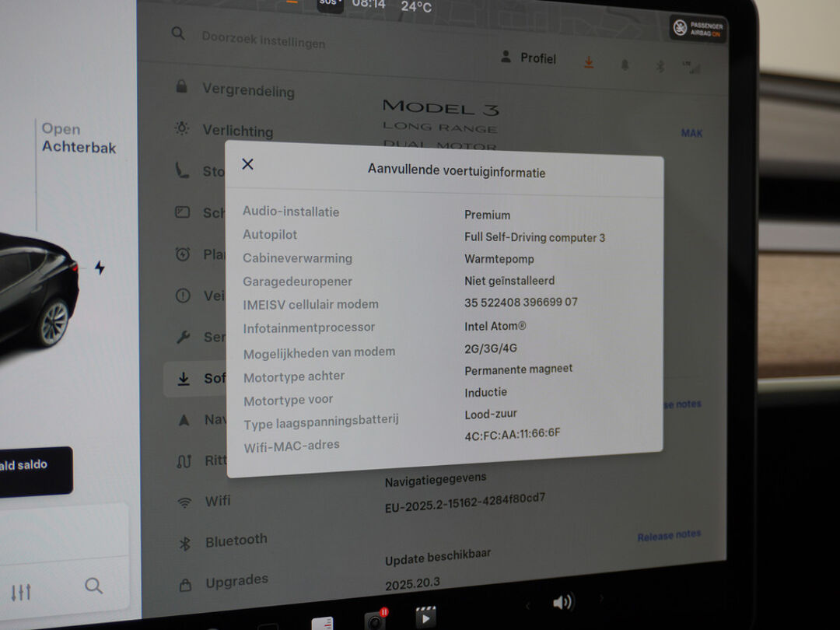This screenshot has width=840, height=630.
Task: Tap the service wrench icon in sidebar
Action: tap(184, 337)
